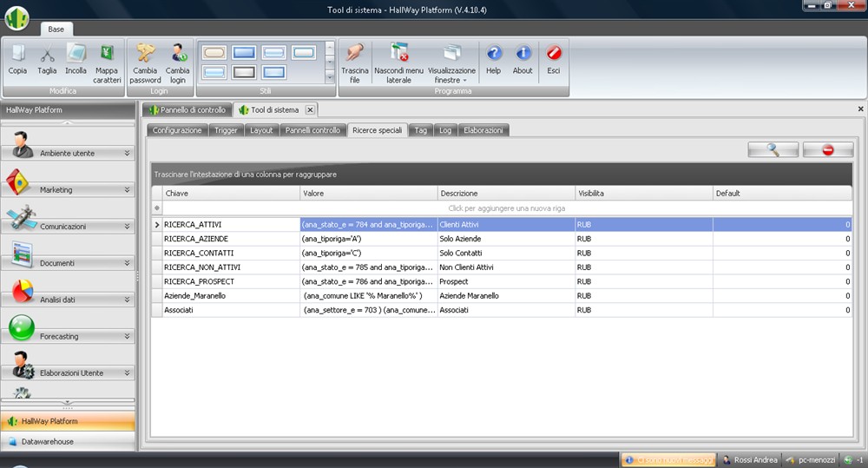Open the Trigger tab

[x=226, y=130]
